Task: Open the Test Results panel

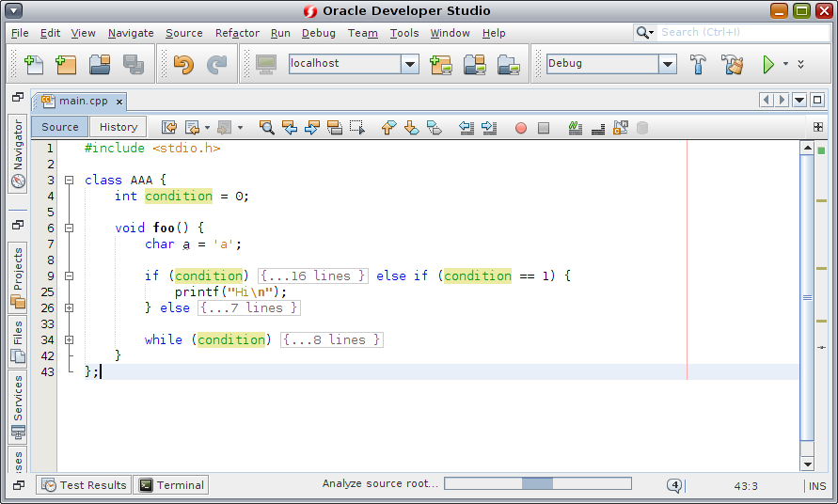Action: pyautogui.click(x=84, y=485)
